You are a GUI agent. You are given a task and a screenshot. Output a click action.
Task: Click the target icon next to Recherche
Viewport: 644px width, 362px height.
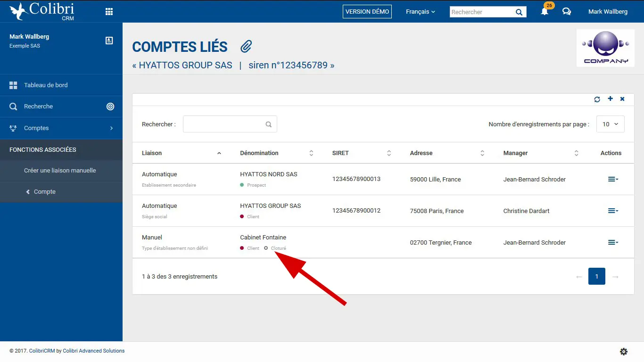click(110, 107)
